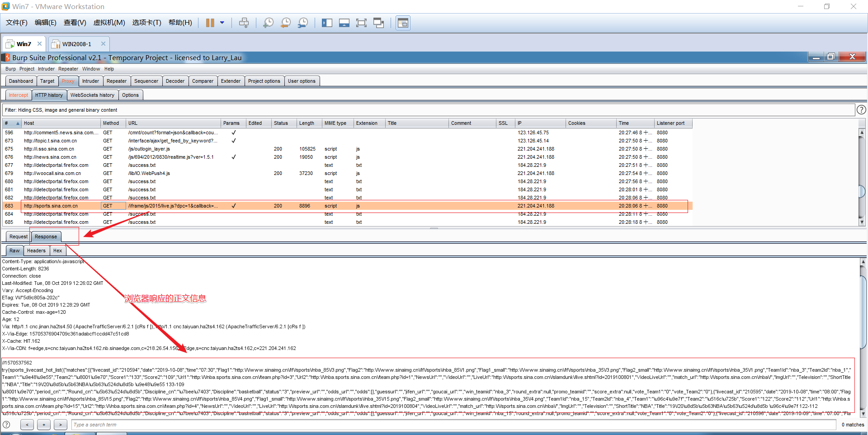Toggle the console view icon
Screen dimensions: 868x435
(x=403, y=23)
